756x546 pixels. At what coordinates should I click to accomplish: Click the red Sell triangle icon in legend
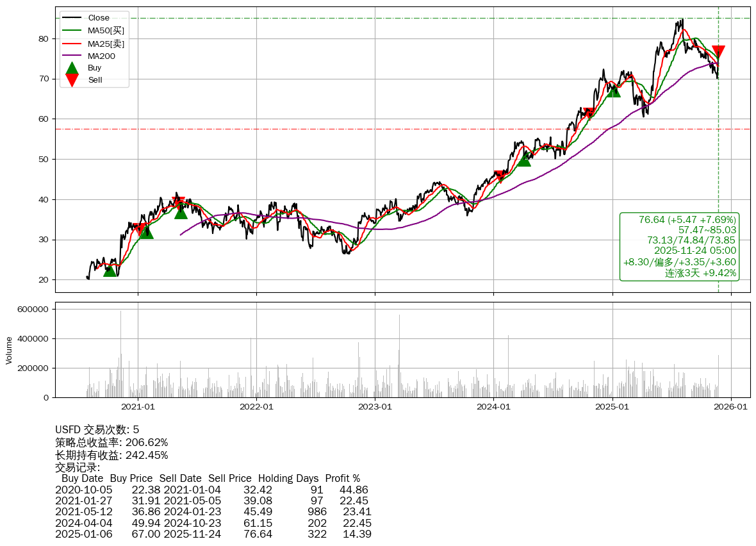point(72,80)
